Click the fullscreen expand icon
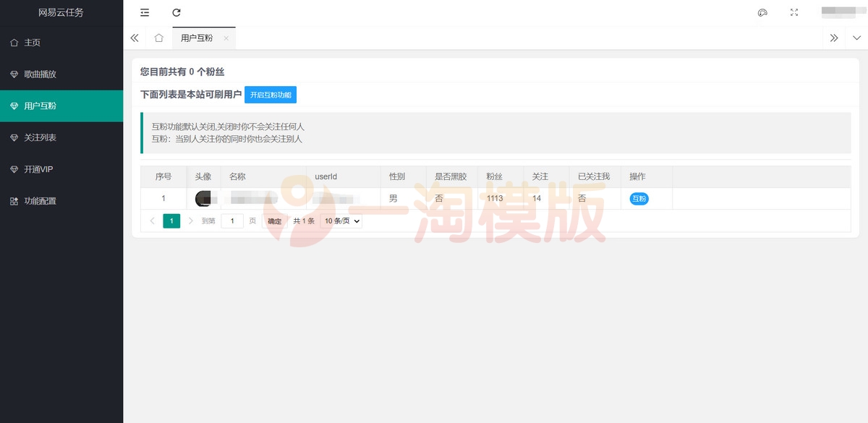The width and height of the screenshot is (868, 423). (793, 12)
